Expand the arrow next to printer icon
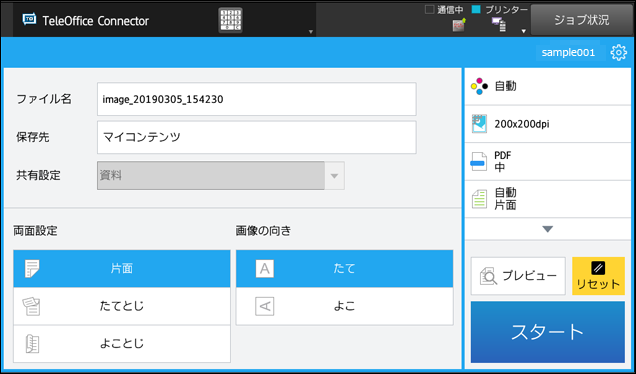 pyautogui.click(x=523, y=31)
